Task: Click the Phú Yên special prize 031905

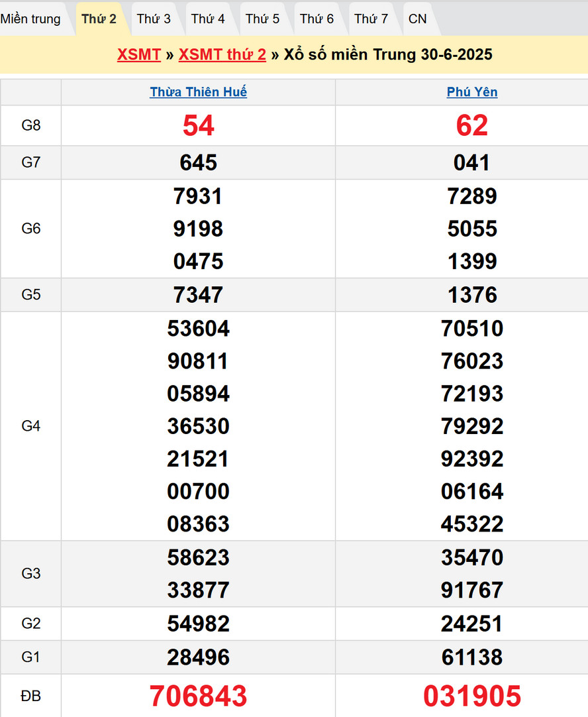Action: tap(472, 696)
